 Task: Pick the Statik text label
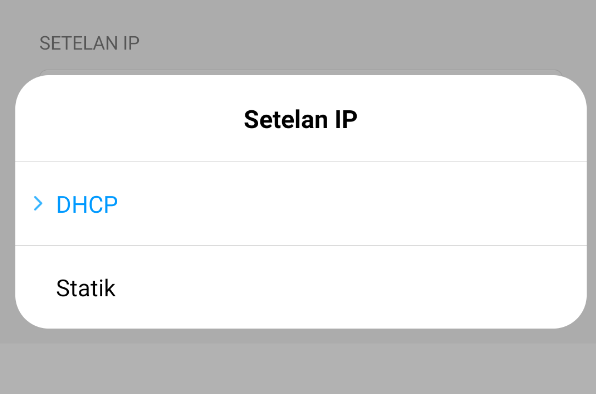pos(86,288)
